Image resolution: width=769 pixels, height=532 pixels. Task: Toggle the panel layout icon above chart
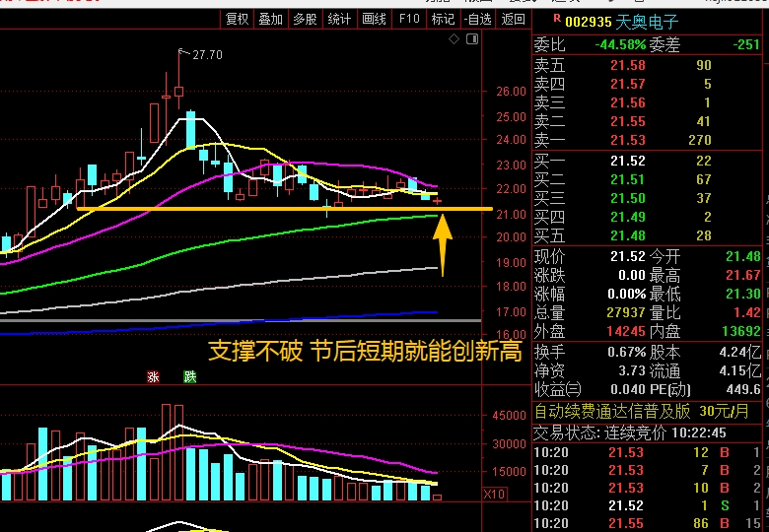coord(472,39)
